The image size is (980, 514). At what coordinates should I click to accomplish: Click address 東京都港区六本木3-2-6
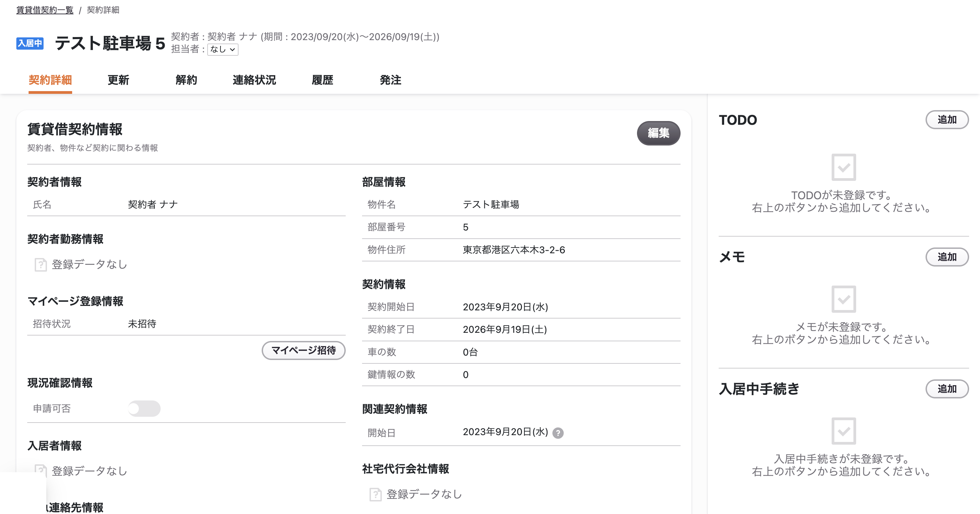click(514, 250)
